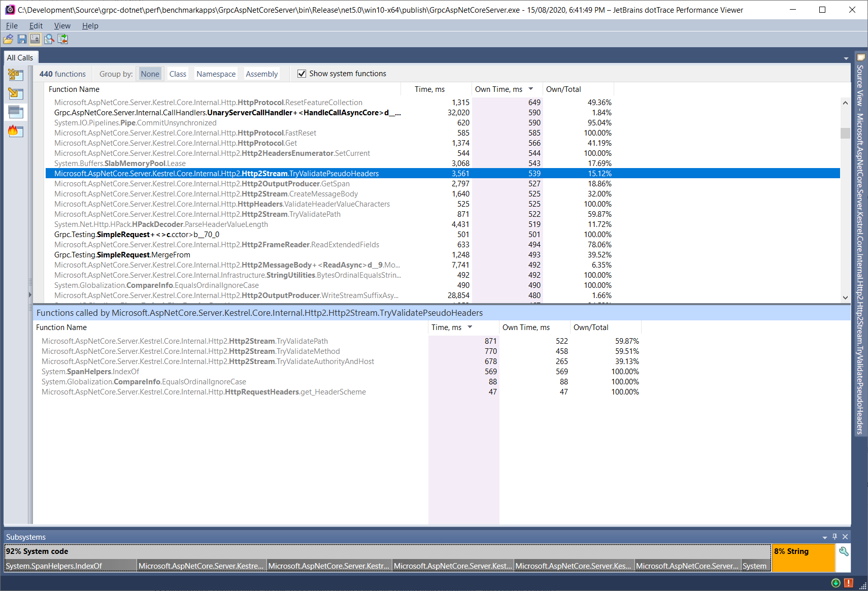868x591 pixels.
Task: Open the Help menu
Action: pos(90,26)
